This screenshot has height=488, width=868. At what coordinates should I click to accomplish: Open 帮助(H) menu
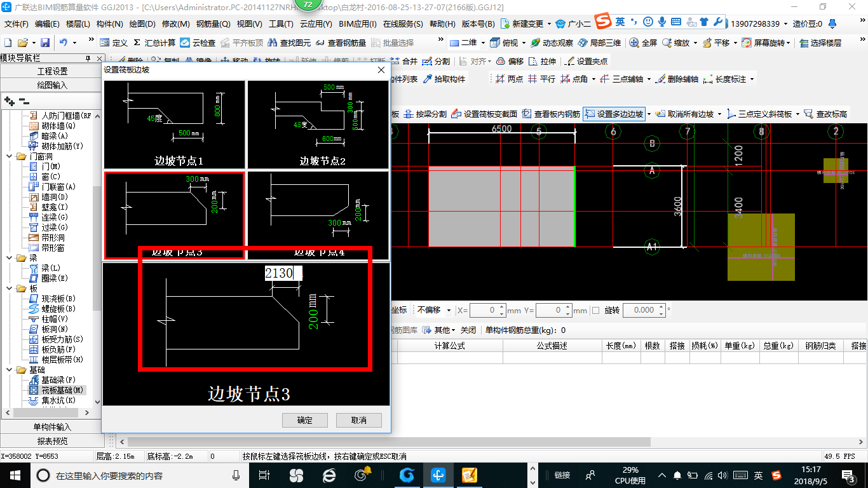(442, 24)
